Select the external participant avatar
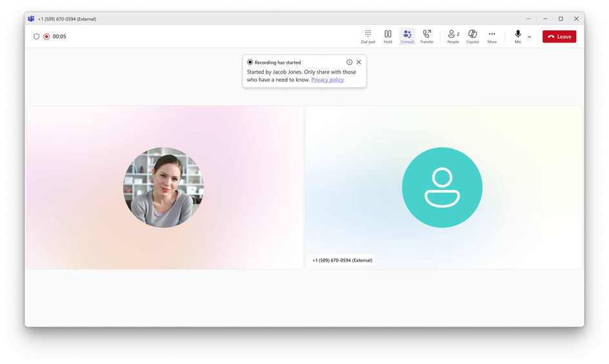This screenshot has height=364, width=609. tap(442, 187)
